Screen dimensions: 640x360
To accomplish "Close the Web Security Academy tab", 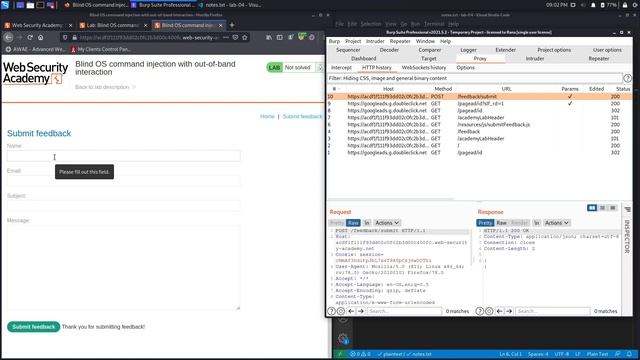I will coord(70,25).
